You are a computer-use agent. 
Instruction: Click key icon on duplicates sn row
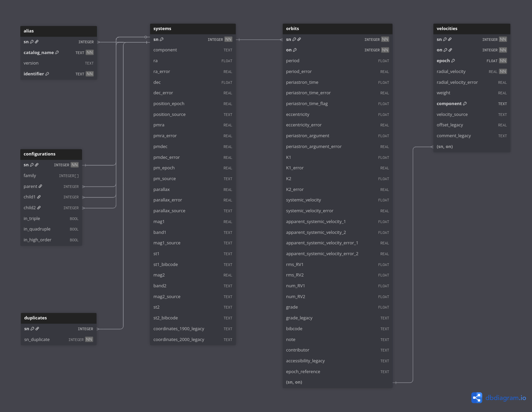(x=32, y=329)
